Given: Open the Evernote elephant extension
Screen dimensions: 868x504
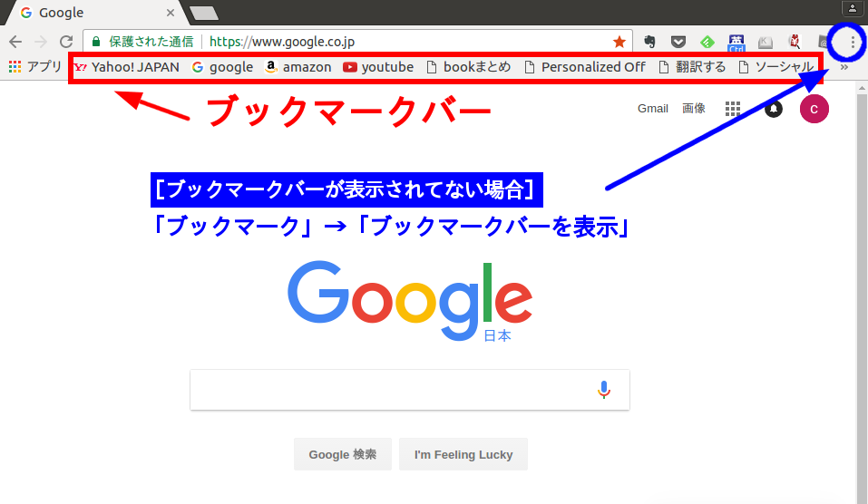Looking at the screenshot, I should point(650,42).
